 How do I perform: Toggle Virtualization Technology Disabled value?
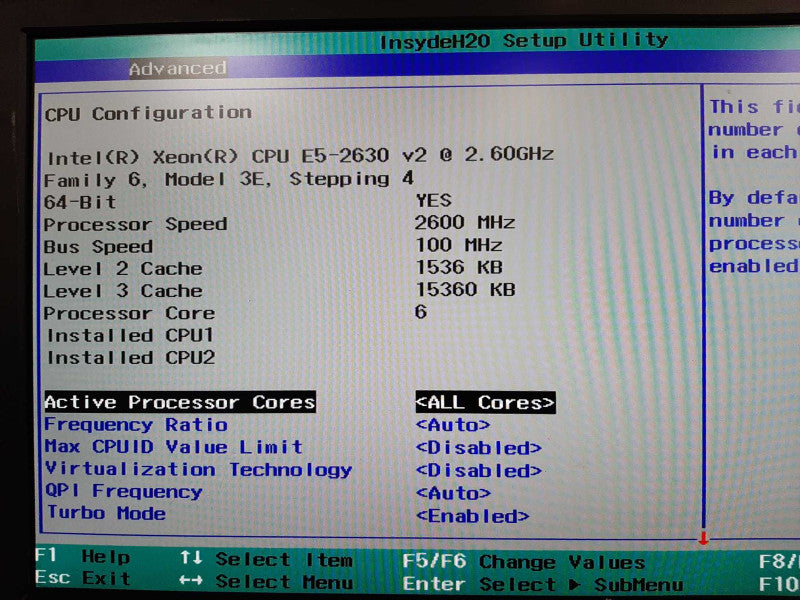pyautogui.click(x=479, y=470)
